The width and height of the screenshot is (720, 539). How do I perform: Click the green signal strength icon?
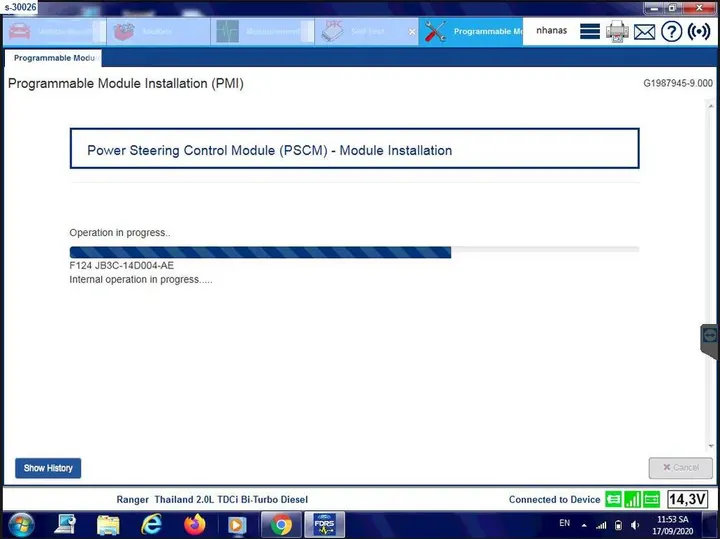632,499
